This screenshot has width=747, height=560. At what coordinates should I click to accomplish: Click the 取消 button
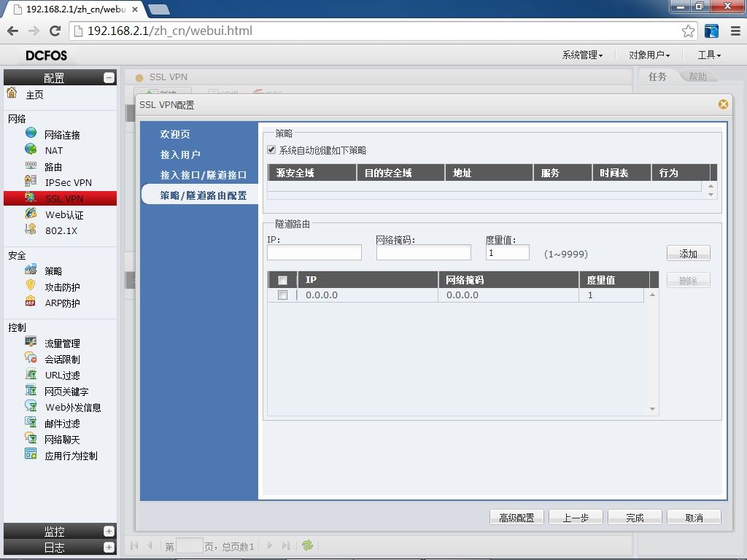pyautogui.click(x=694, y=518)
